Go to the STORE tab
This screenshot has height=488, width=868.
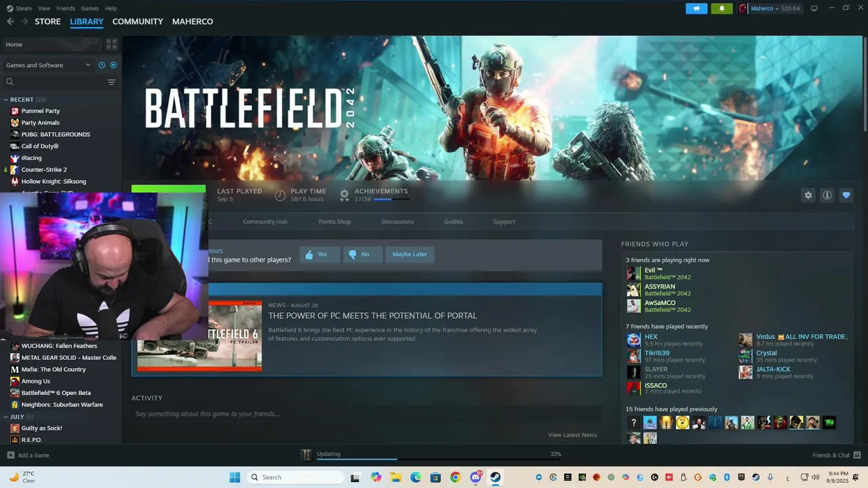[x=47, y=22]
